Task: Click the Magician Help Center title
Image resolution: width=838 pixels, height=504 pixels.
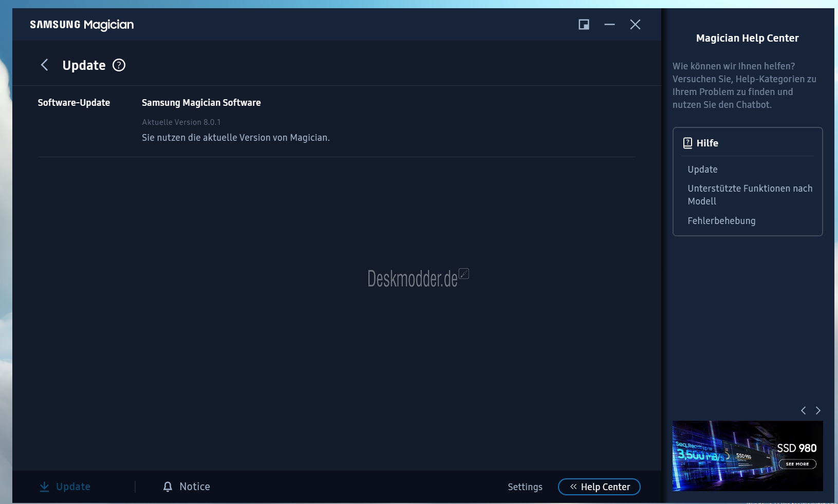Action: coord(747,38)
